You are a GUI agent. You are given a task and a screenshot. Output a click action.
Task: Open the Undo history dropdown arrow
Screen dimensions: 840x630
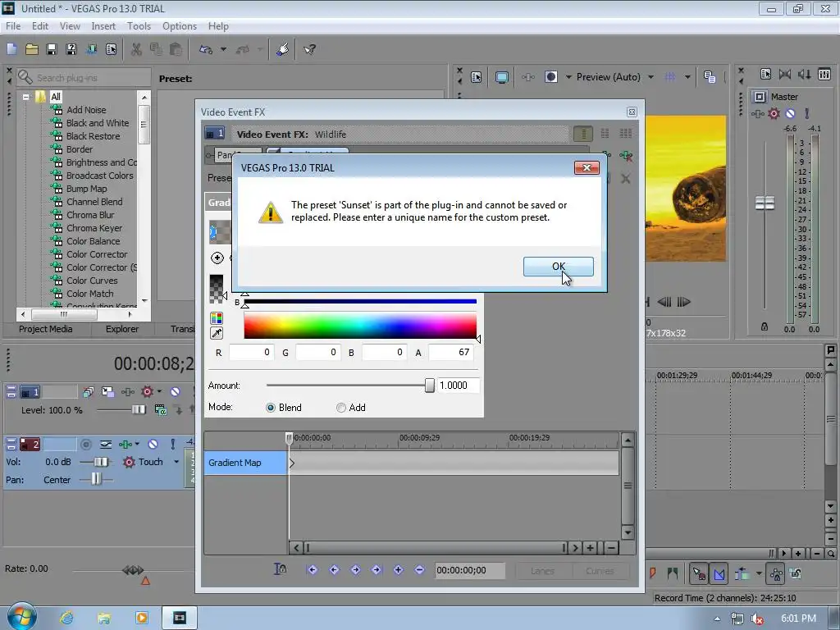pyautogui.click(x=223, y=49)
